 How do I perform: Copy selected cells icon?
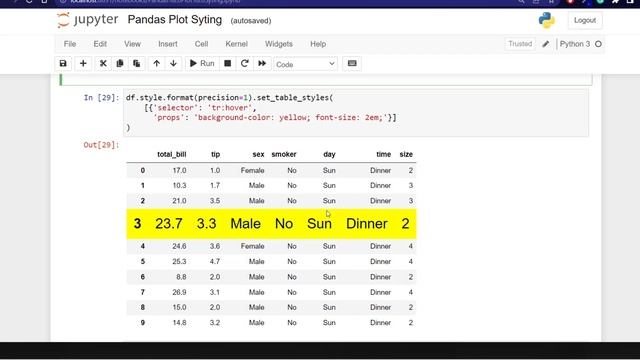(x=120, y=64)
